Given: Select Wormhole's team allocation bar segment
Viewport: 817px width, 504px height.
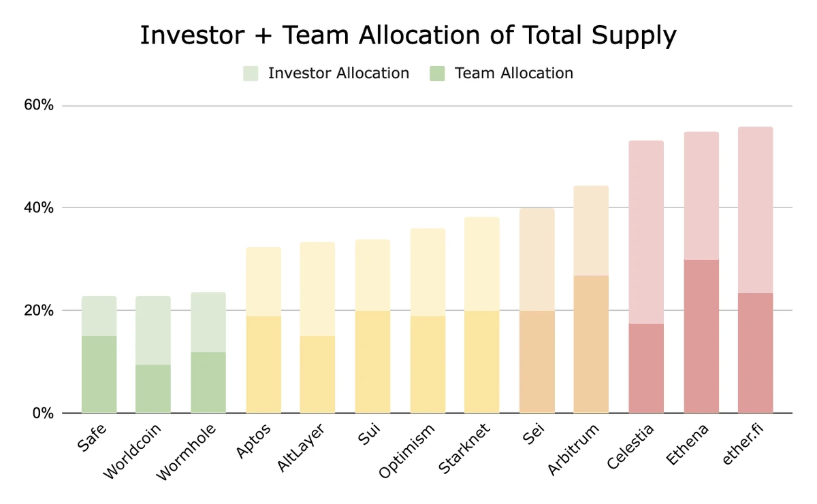Looking at the screenshot, I should click(208, 382).
